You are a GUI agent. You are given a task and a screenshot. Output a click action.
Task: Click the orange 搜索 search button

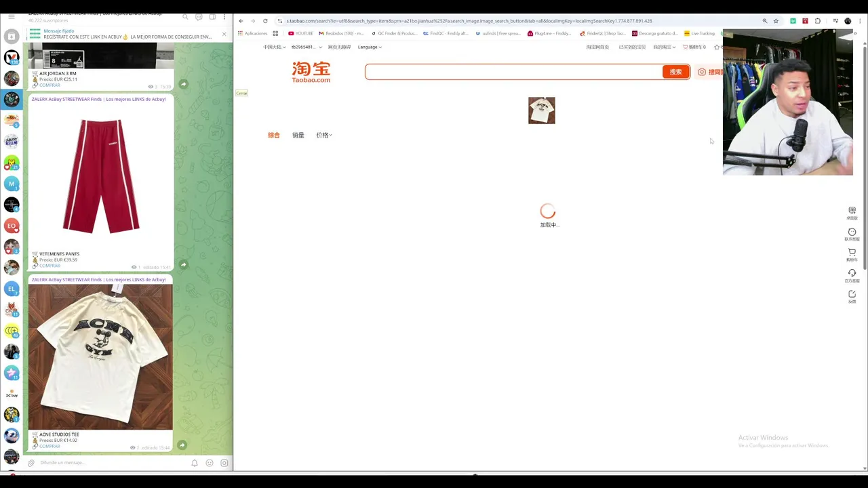click(x=675, y=72)
